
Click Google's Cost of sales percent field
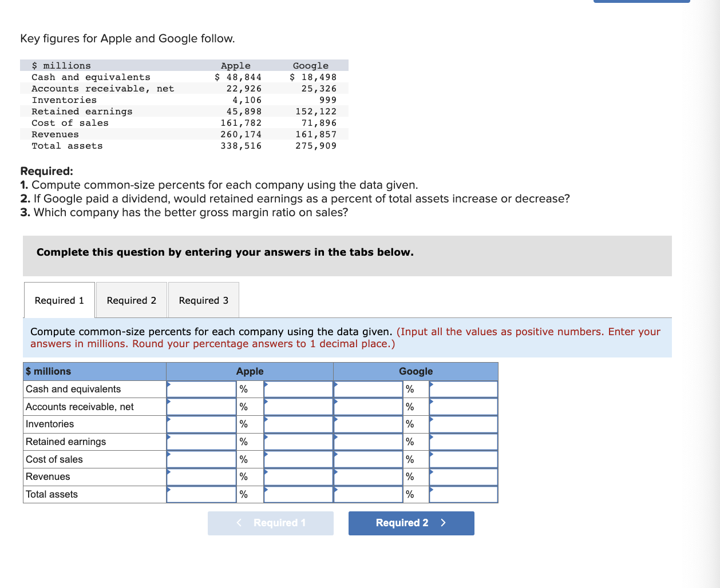click(x=463, y=459)
